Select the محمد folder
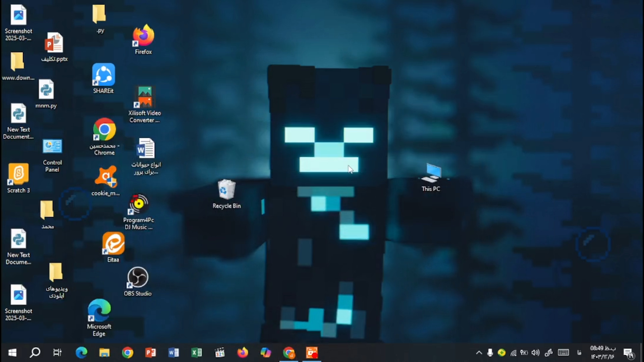This screenshot has width=644, height=362. point(47,215)
